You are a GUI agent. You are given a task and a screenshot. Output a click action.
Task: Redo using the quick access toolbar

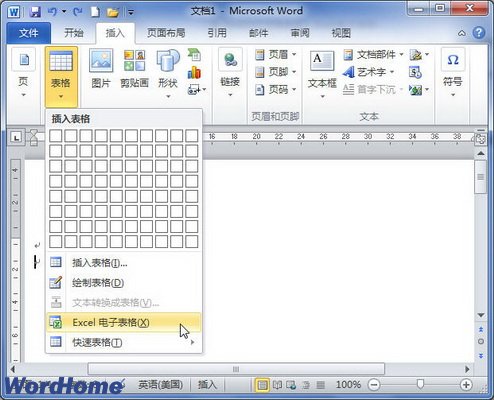point(78,12)
